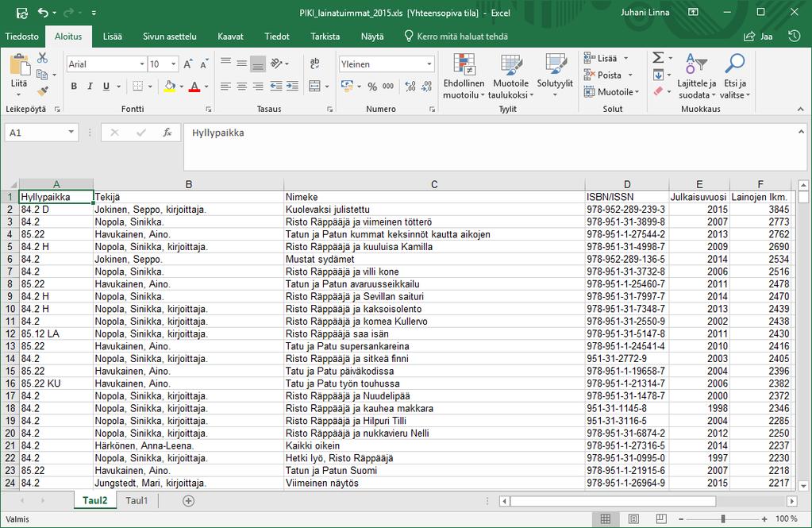812x528 pixels.
Task: Click the zoom slider handle
Action: click(x=723, y=518)
